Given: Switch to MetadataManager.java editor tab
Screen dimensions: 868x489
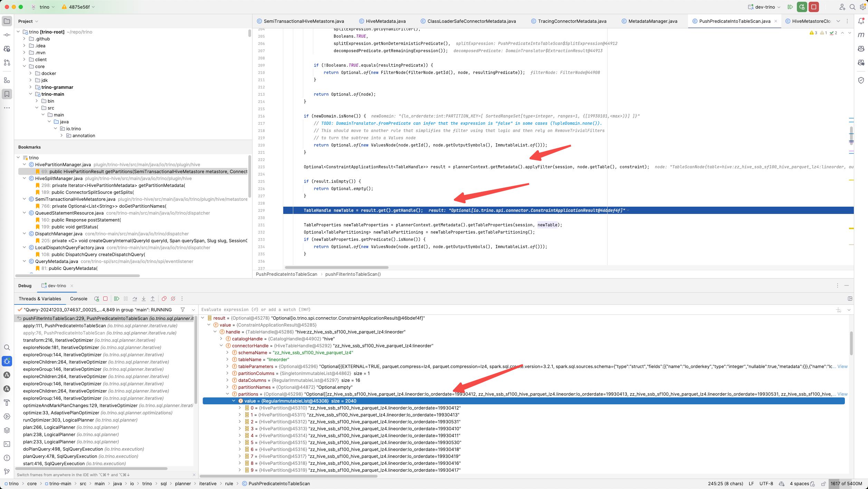Looking at the screenshot, I should coord(649,21).
